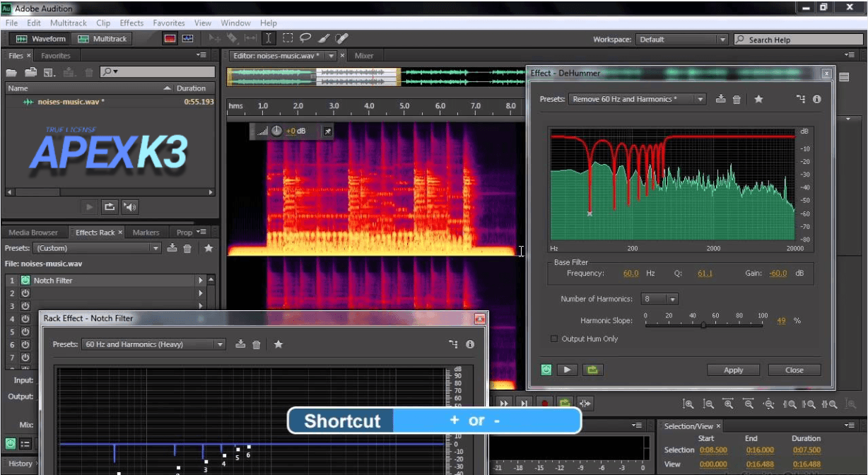The width and height of the screenshot is (868, 475).
Task: Toggle auto-play speaker icon in Files panel
Action: point(129,207)
